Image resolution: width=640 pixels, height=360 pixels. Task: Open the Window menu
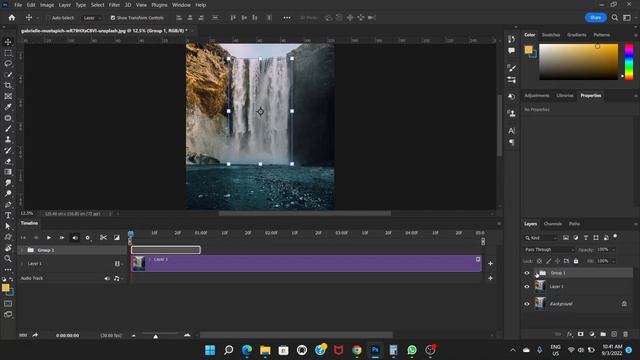tap(181, 5)
